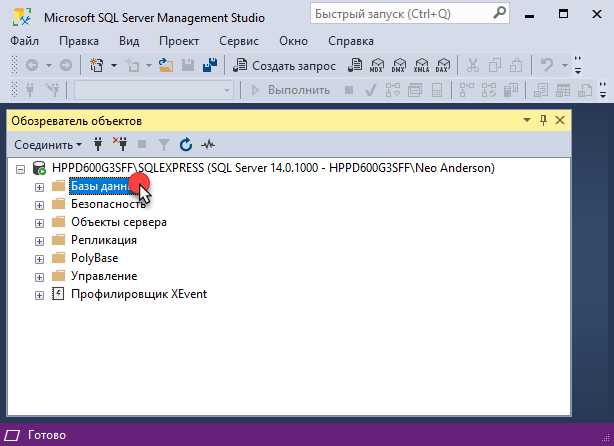The width and height of the screenshot is (614, 446).
Task: Click the cancel query stop icon
Action: (x=349, y=90)
